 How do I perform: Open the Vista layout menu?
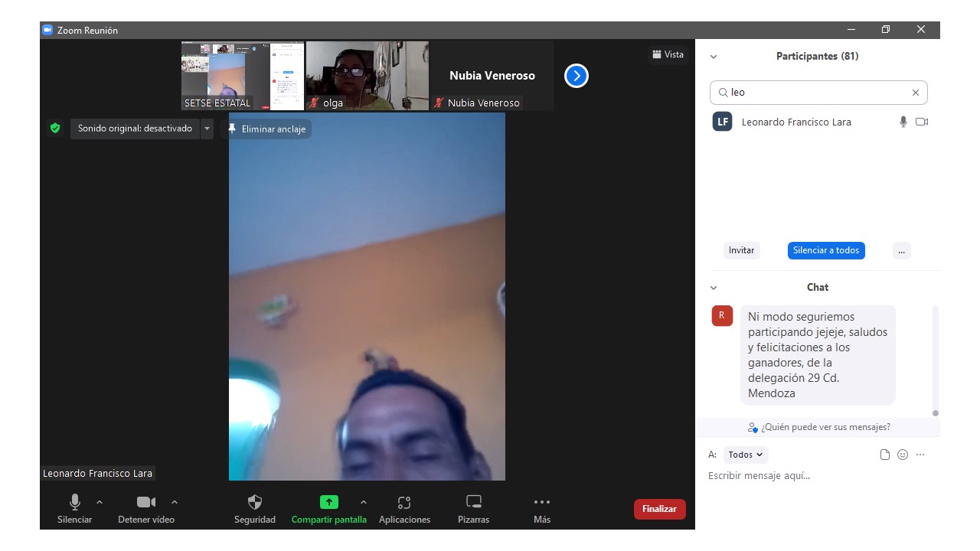tap(668, 54)
